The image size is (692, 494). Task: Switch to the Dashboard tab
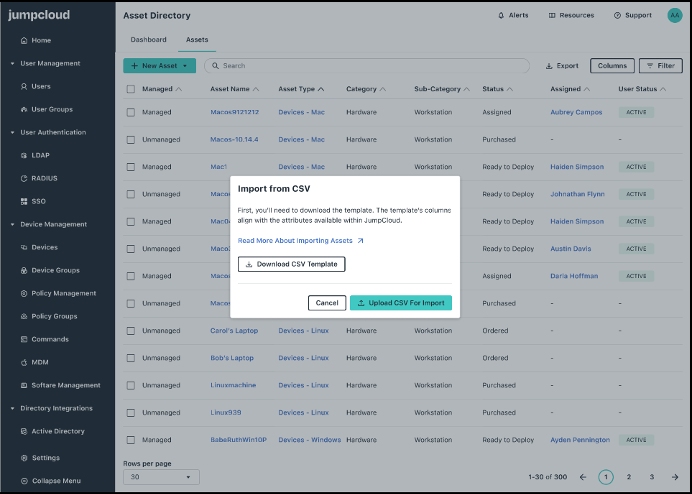(x=148, y=40)
